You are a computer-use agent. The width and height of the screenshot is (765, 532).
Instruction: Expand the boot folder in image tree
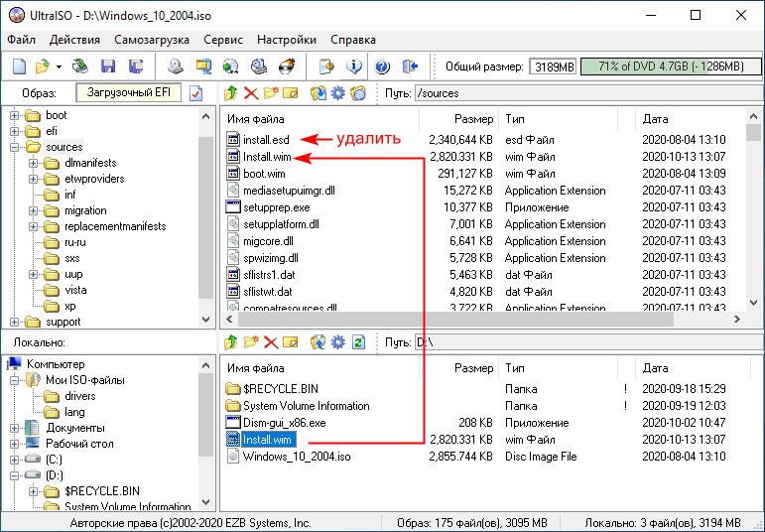coord(14,116)
